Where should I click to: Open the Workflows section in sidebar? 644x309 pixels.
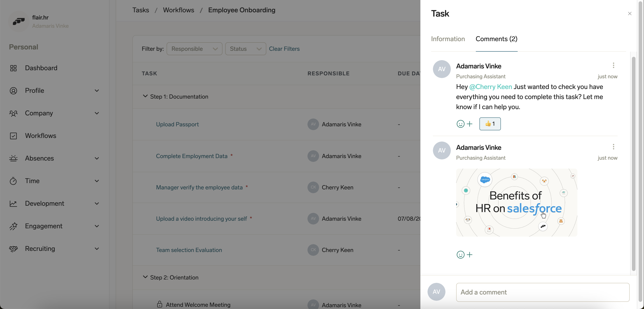click(x=41, y=136)
